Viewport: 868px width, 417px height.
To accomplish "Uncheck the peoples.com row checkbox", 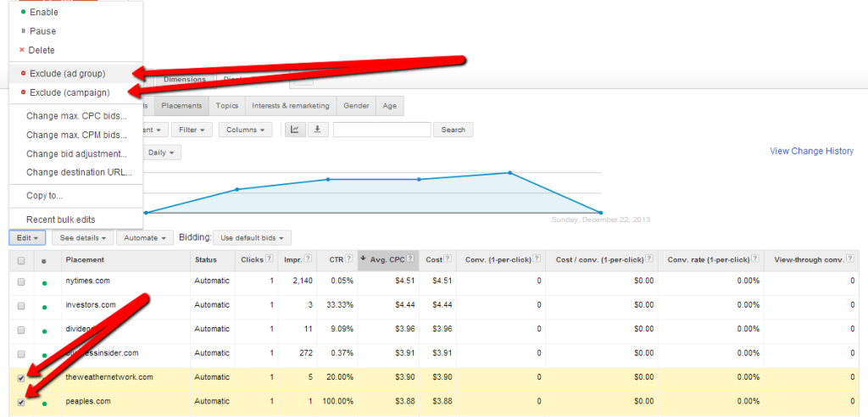I will coord(21,403).
